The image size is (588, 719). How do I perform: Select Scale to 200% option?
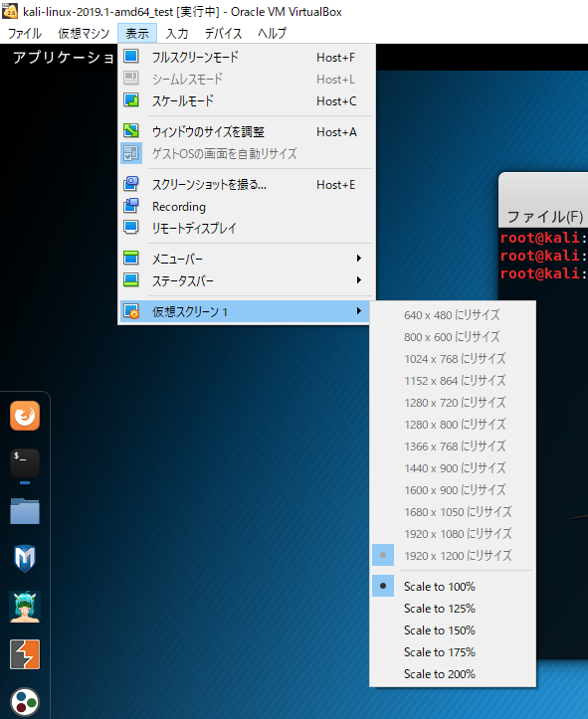(x=453, y=674)
